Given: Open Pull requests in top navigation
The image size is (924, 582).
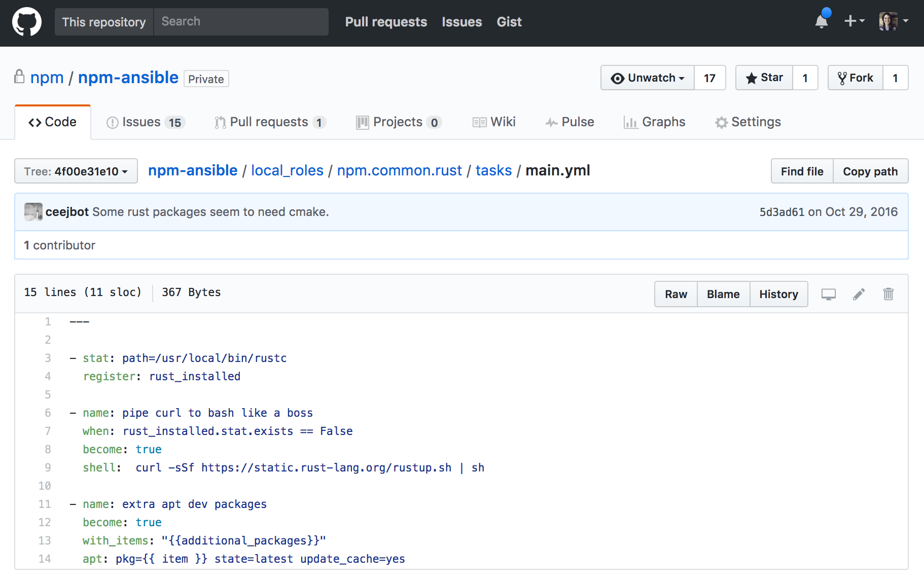Looking at the screenshot, I should 386,22.
